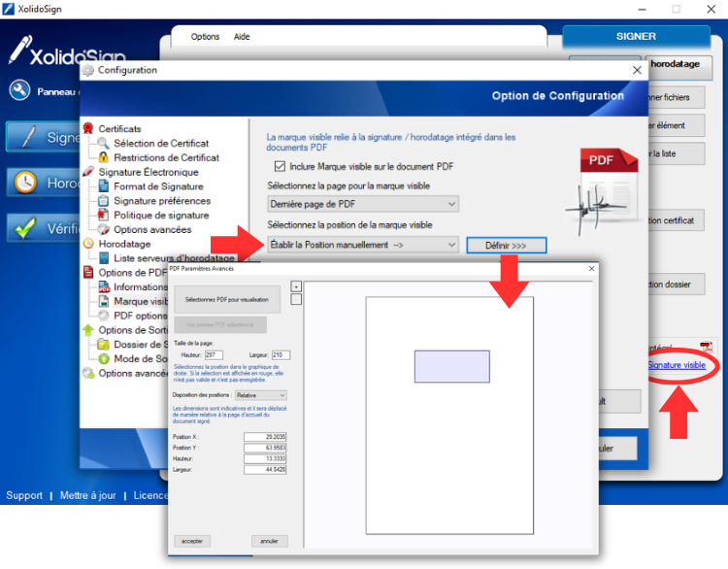Click the clipboard icon for Signature préférences
728x569 pixels.
tap(104, 201)
